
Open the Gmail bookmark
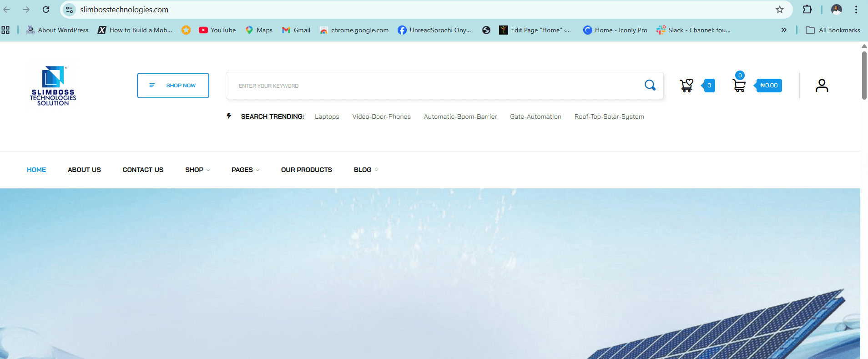(296, 30)
